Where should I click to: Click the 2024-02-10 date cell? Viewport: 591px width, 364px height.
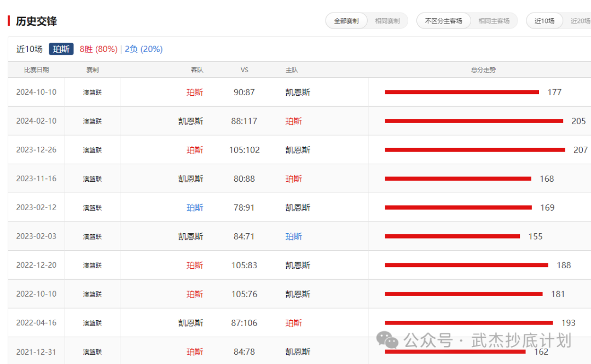[x=36, y=121]
